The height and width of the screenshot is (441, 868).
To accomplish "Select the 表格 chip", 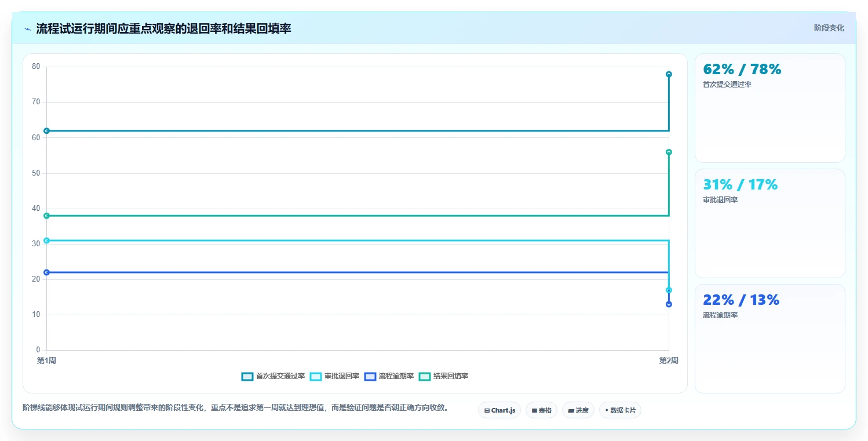I will tap(541, 410).
